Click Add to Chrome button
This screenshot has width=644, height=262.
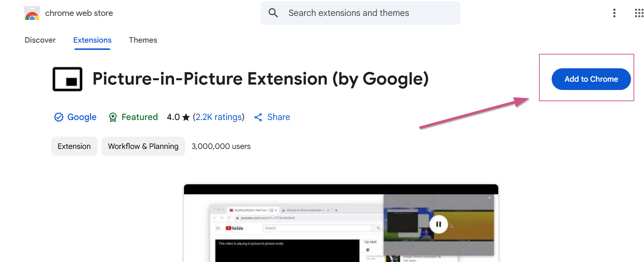(x=591, y=79)
